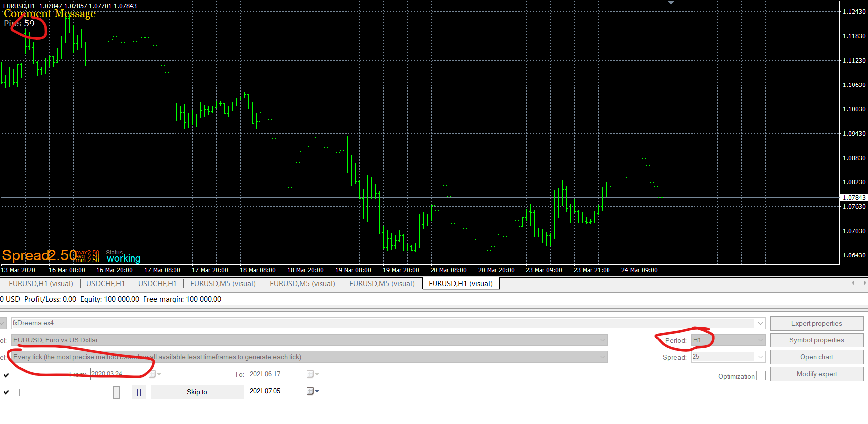Switch to the inactive EURUSD,H1 (visual) tab
The width and height of the screenshot is (868, 424).
point(41,284)
